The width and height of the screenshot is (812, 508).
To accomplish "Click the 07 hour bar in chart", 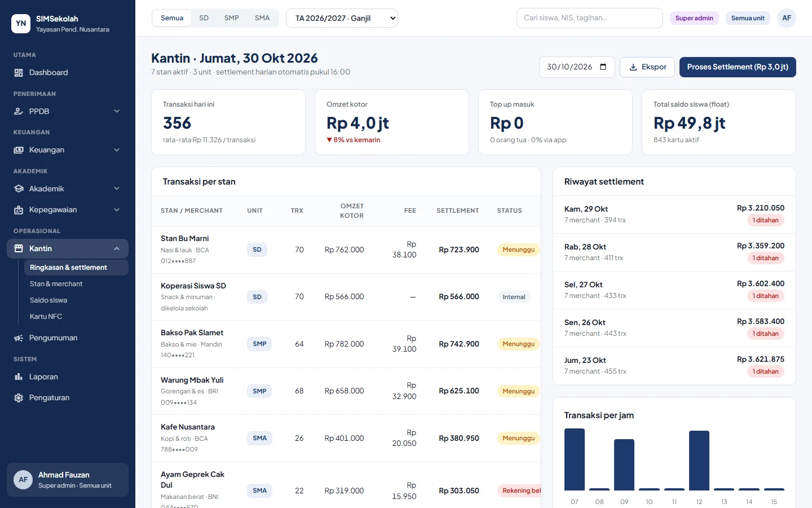I will pos(575,459).
